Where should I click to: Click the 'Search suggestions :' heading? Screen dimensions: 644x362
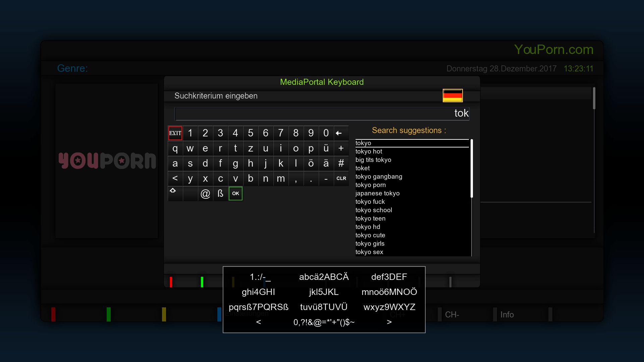[409, 130]
